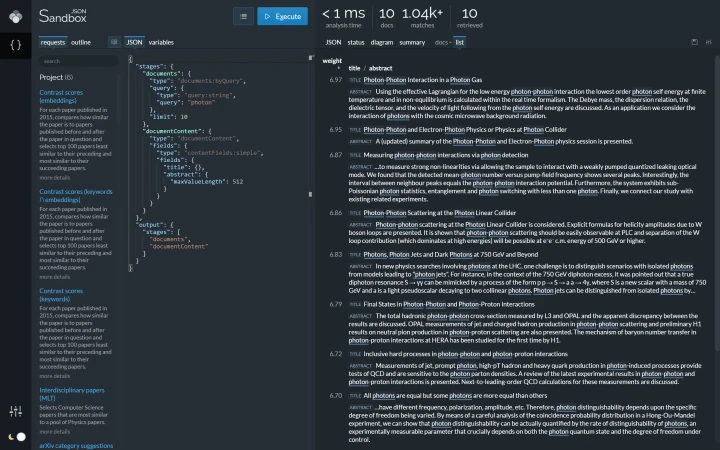Click the '< 1 ms analysis time' statistic
The image size is (720, 450).
(343, 17)
